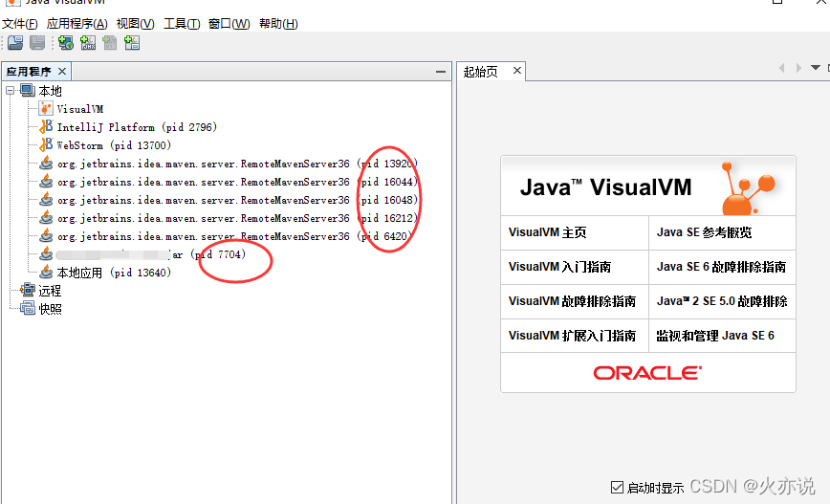The height and width of the screenshot is (504, 830).
Task: Toggle the 启动时显示 checkbox
Action: pyautogui.click(x=617, y=487)
